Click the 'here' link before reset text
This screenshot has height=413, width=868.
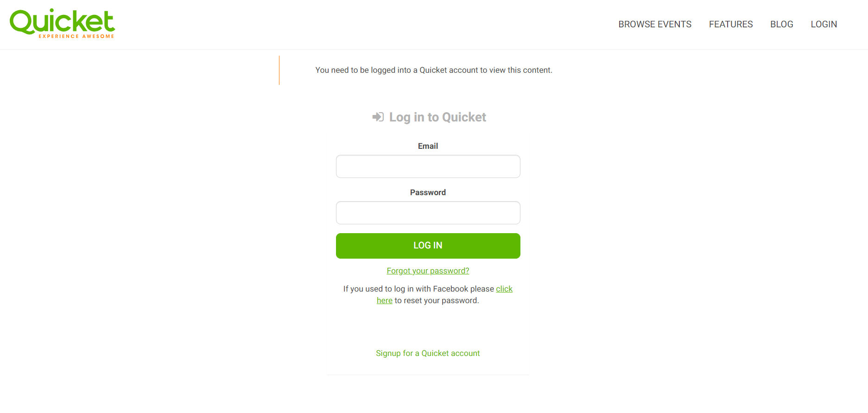pyautogui.click(x=385, y=300)
